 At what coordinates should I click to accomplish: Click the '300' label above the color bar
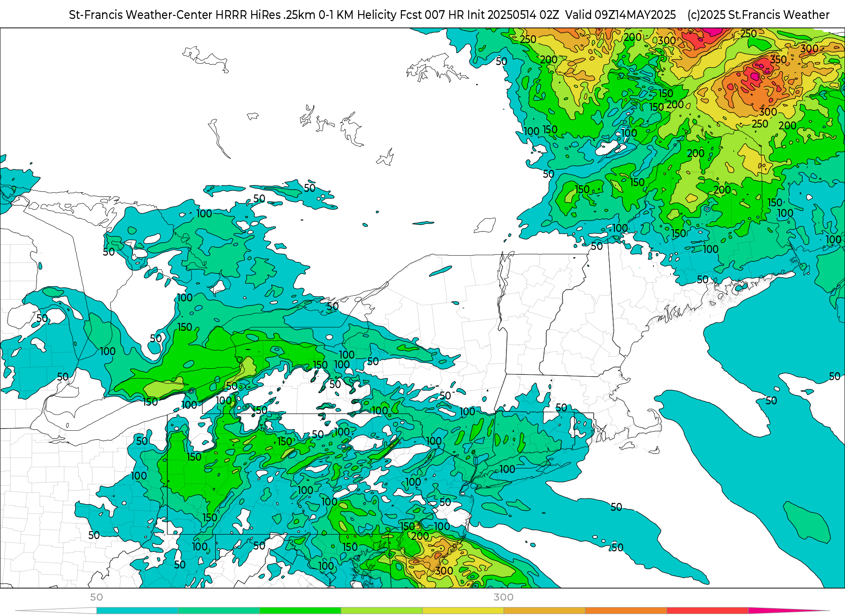tap(503, 597)
